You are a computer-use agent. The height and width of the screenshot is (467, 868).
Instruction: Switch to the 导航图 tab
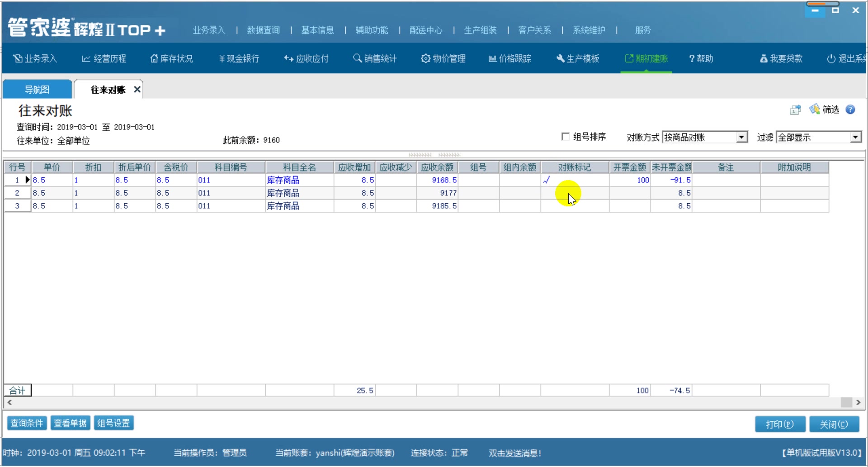click(x=37, y=90)
